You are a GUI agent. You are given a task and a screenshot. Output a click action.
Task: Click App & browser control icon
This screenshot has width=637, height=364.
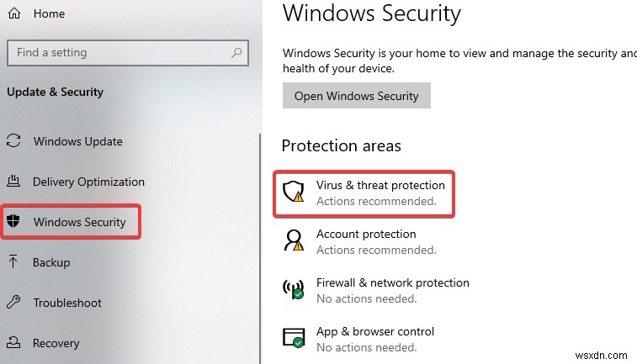point(293,339)
